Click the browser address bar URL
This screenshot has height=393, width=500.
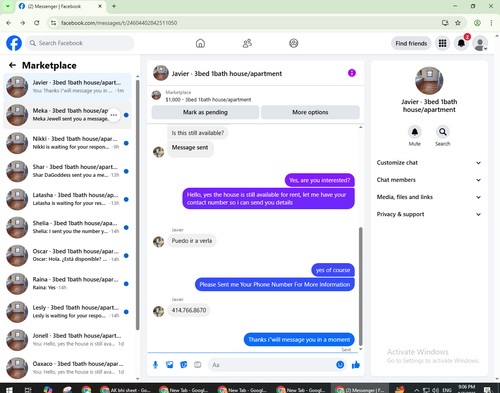tap(119, 23)
